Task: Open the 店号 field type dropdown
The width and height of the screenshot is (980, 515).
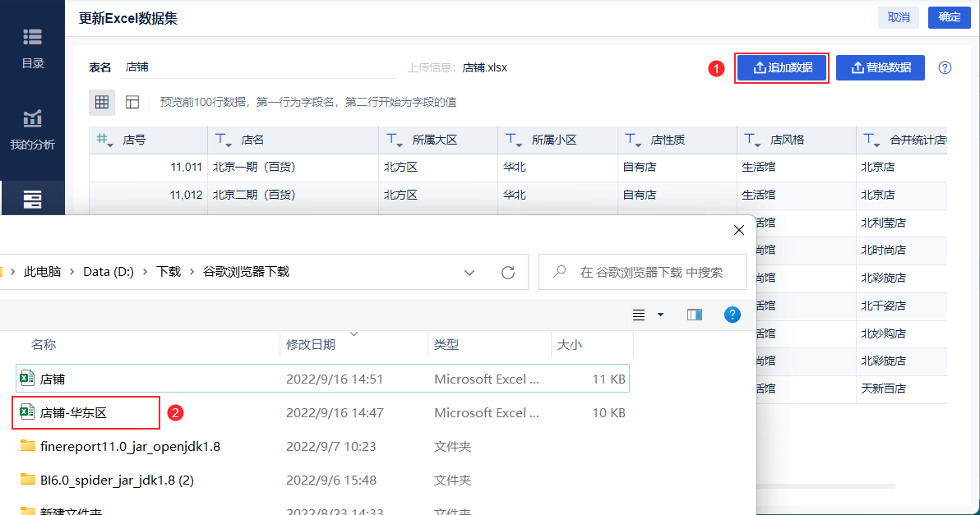Action: coord(105,140)
